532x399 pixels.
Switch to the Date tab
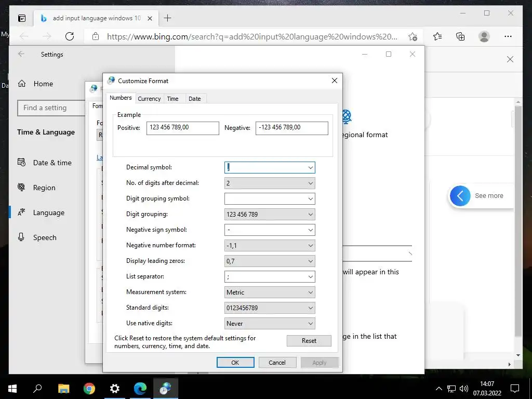[195, 99]
